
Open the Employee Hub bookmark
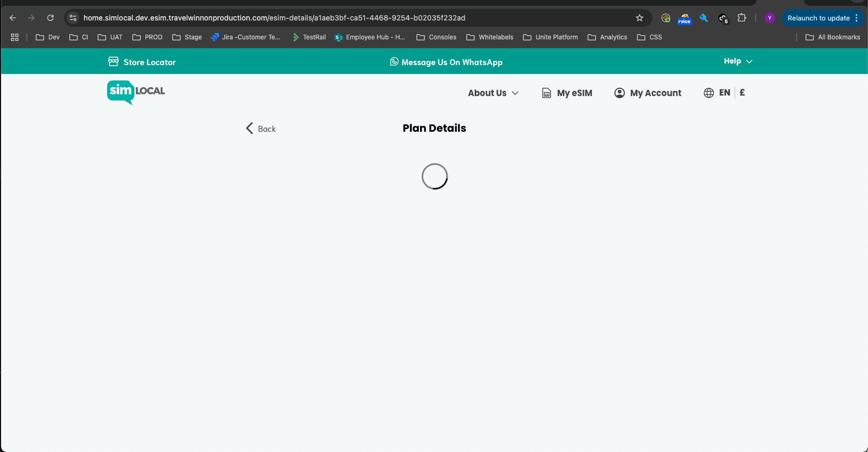(x=370, y=37)
